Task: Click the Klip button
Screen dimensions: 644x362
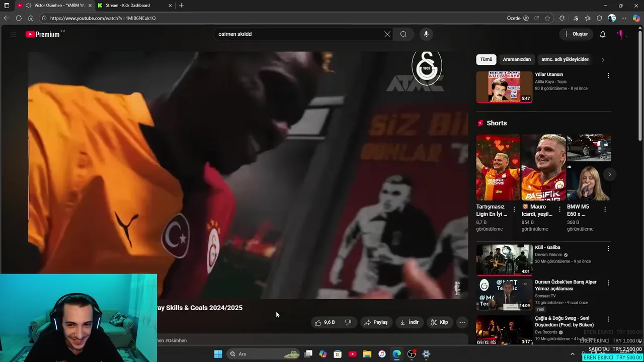Action: (x=439, y=322)
